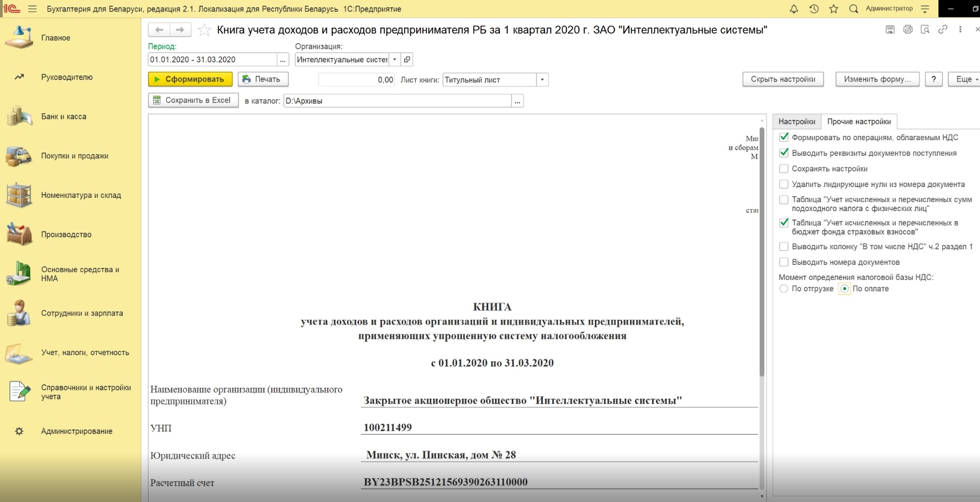Click scrollbar down arrow of report
Image resolution: width=980 pixels, height=502 pixels.
tap(761, 496)
